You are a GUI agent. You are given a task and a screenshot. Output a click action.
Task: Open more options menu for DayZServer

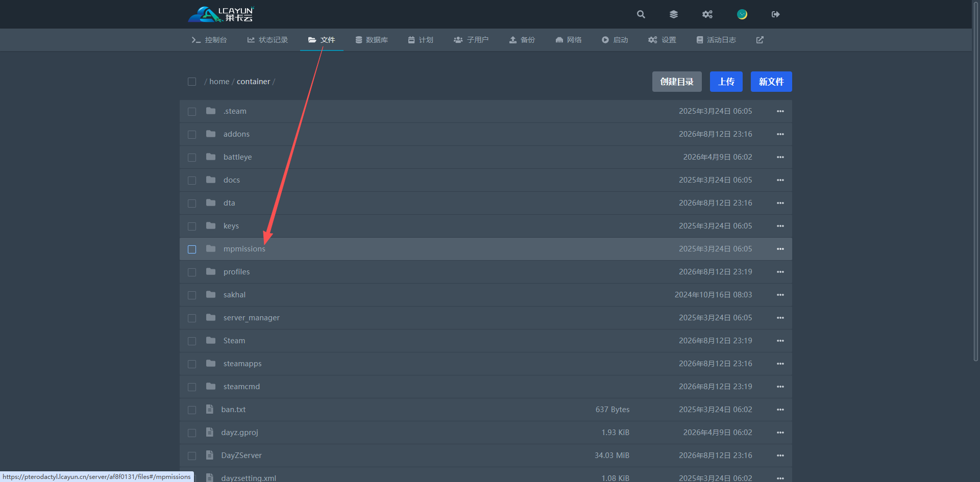(x=780, y=455)
